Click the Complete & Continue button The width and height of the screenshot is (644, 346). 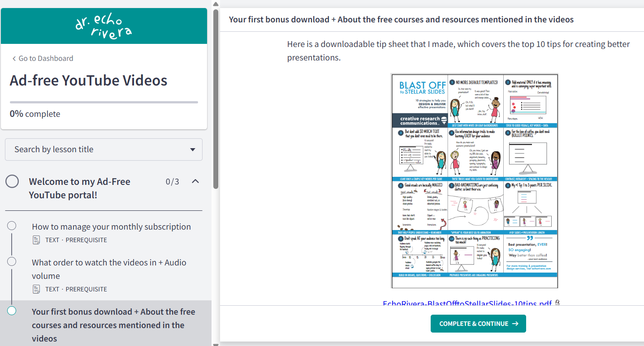click(x=478, y=324)
